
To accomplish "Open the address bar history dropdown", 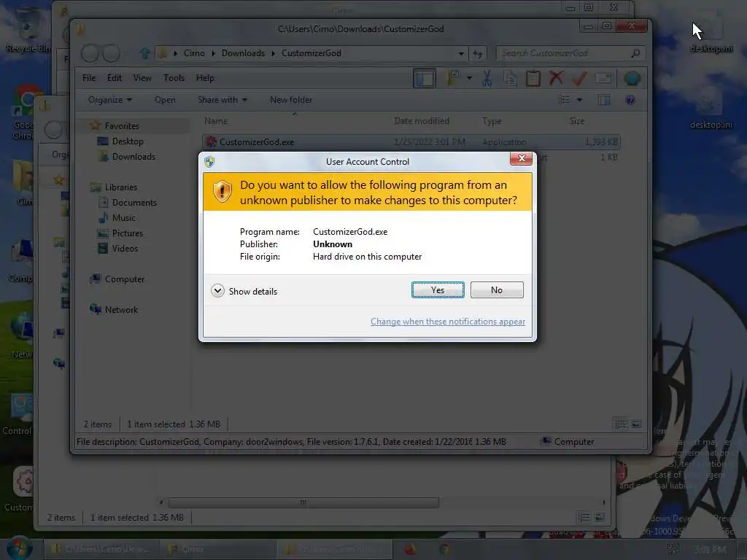I will click(x=461, y=53).
